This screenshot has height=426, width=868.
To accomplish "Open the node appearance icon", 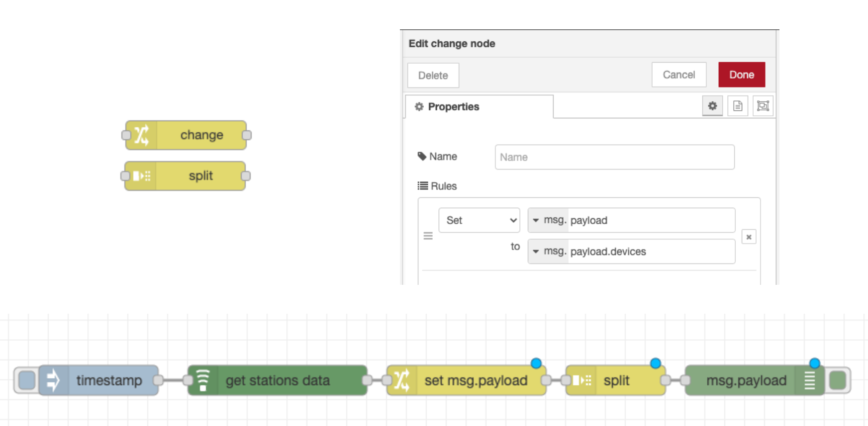I will click(x=763, y=106).
